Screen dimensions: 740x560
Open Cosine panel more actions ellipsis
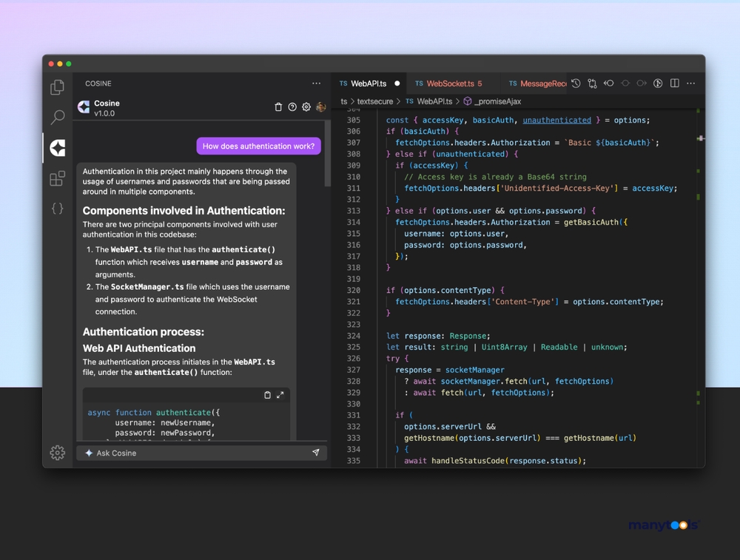click(x=316, y=84)
